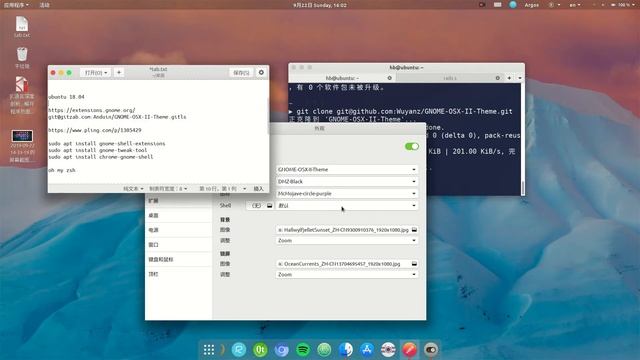Select the 顶栏 item in the Tweaks sidebar
This screenshot has height=360, width=640.
point(178,274)
